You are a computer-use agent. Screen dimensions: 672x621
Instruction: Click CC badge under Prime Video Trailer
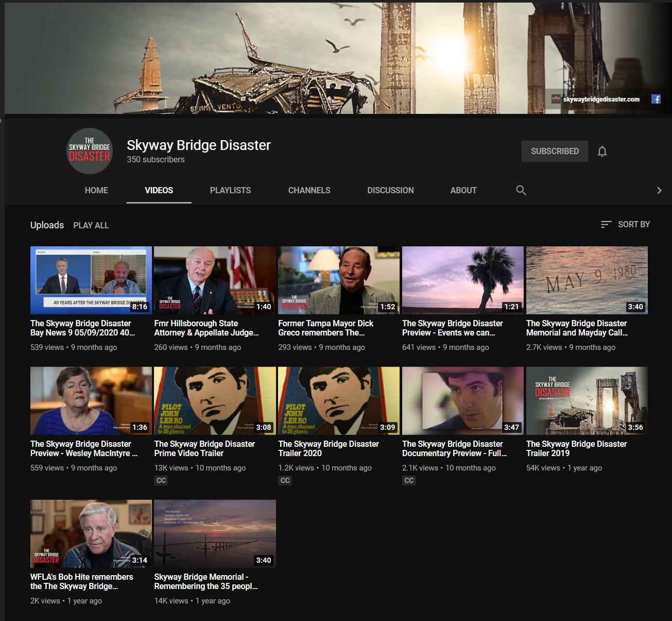coord(161,480)
